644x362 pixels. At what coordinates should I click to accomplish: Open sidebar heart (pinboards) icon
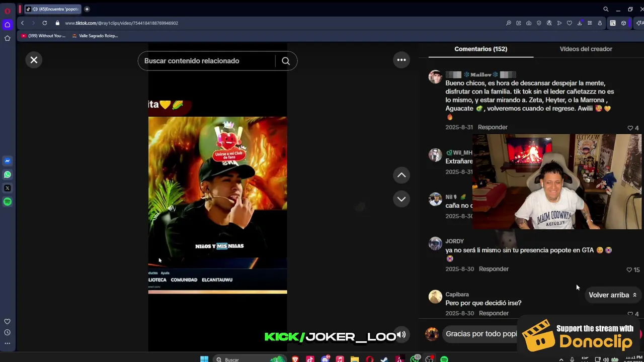coord(7,322)
